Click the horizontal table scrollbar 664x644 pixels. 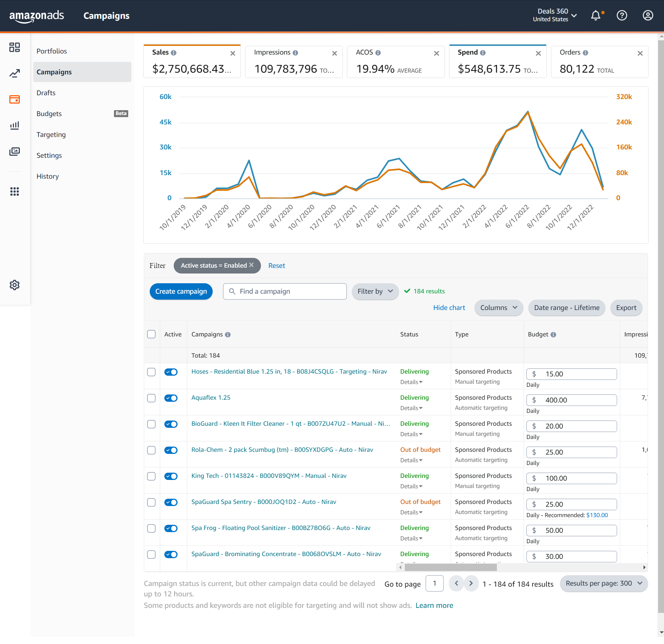click(x=451, y=567)
